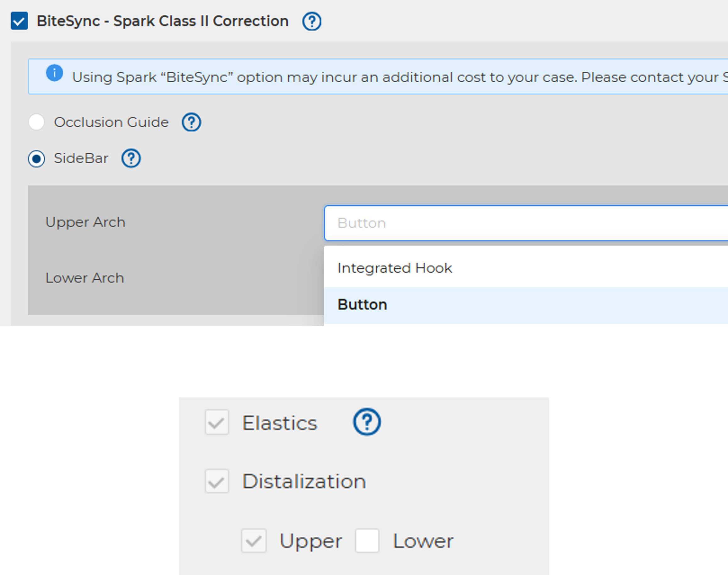This screenshot has height=575, width=728.
Task: Select SideBar radio button
Action: click(36, 159)
